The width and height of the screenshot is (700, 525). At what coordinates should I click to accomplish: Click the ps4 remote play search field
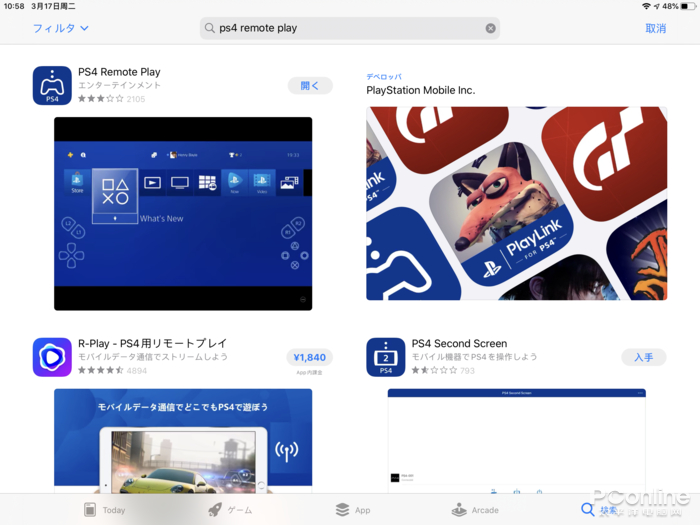[x=350, y=28]
